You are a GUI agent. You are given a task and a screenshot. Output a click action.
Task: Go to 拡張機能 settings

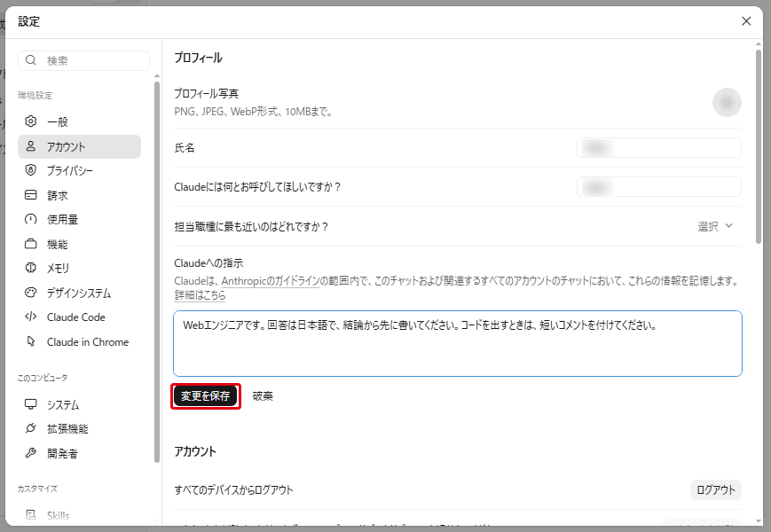click(x=79, y=428)
